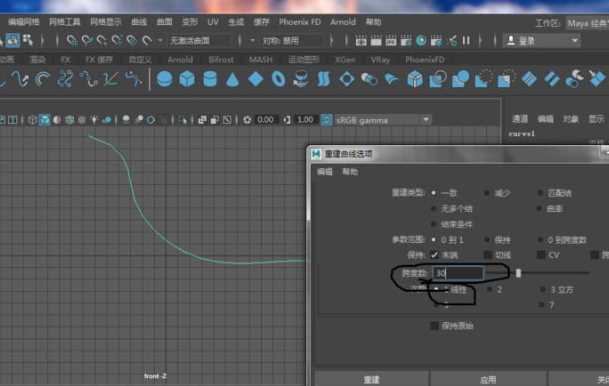Select degree 7 radio button

point(541,305)
